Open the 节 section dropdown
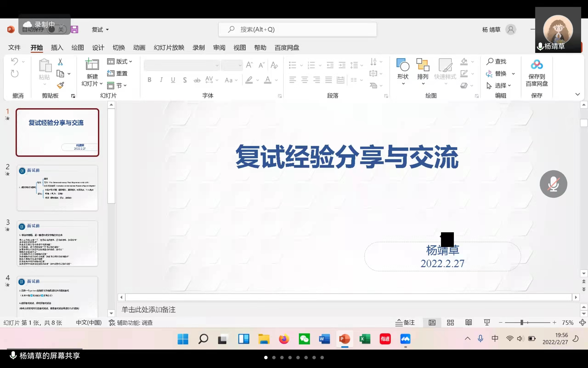The height and width of the screenshot is (368, 588). pyautogui.click(x=117, y=85)
